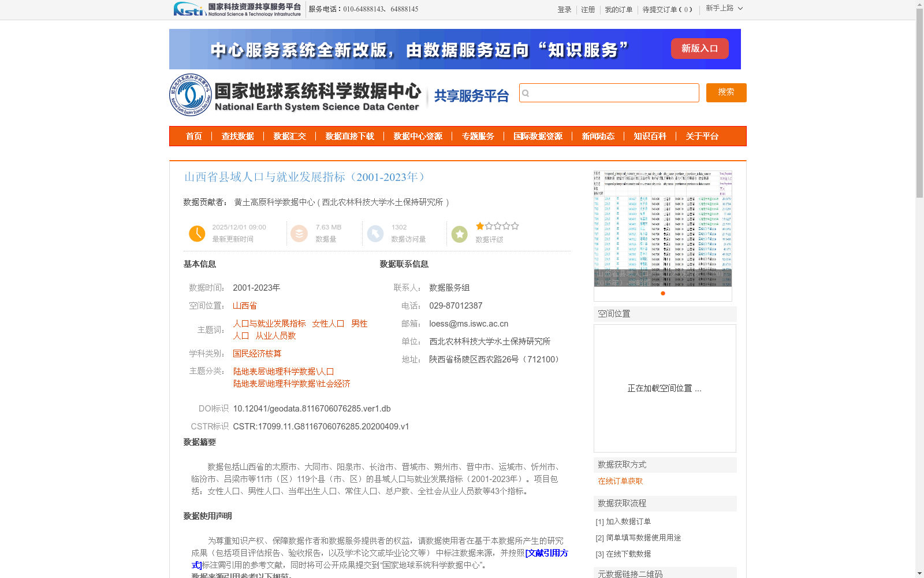924x578 pixels.
Task: Click the first filled rating star
Action: (x=480, y=226)
